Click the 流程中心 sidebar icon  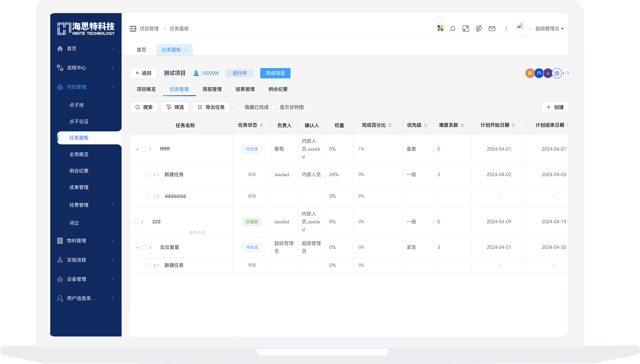point(60,68)
